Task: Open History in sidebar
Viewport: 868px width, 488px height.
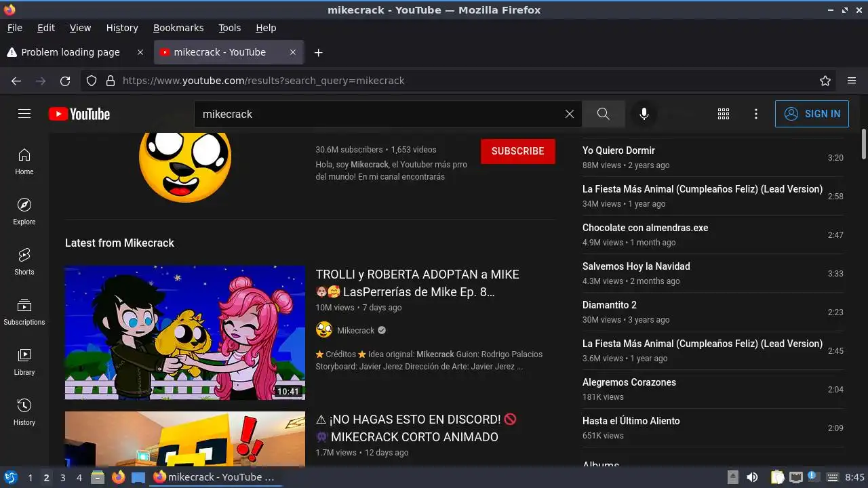Action: pyautogui.click(x=24, y=412)
